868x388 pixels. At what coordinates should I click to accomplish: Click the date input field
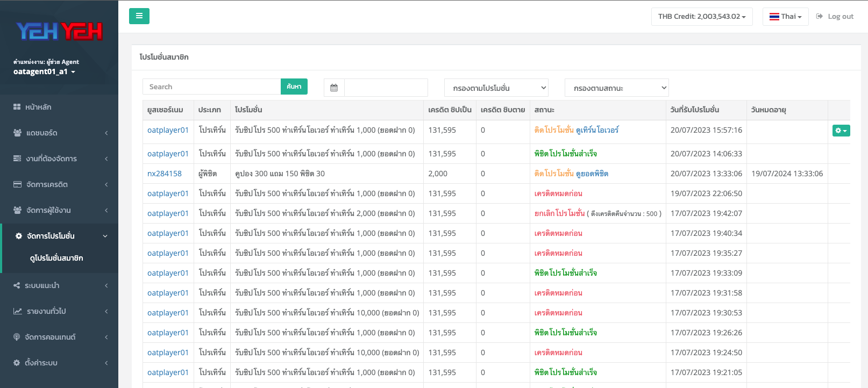[x=386, y=88]
